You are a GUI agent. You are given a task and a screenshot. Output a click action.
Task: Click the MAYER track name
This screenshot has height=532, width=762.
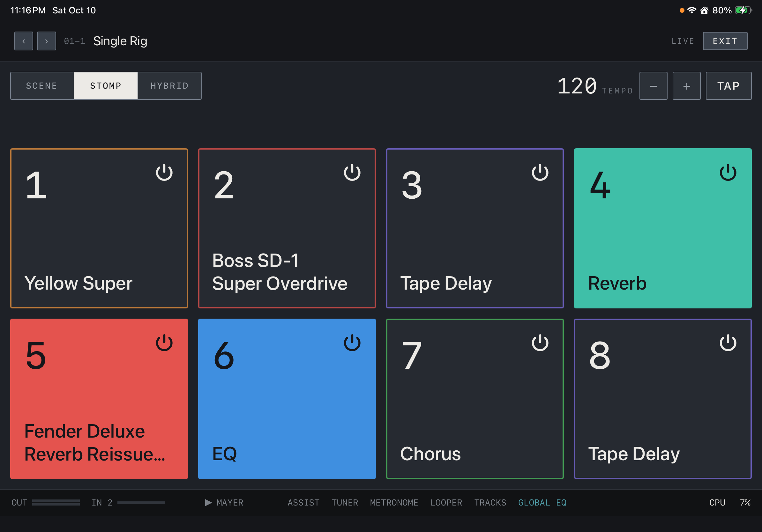[x=230, y=502]
